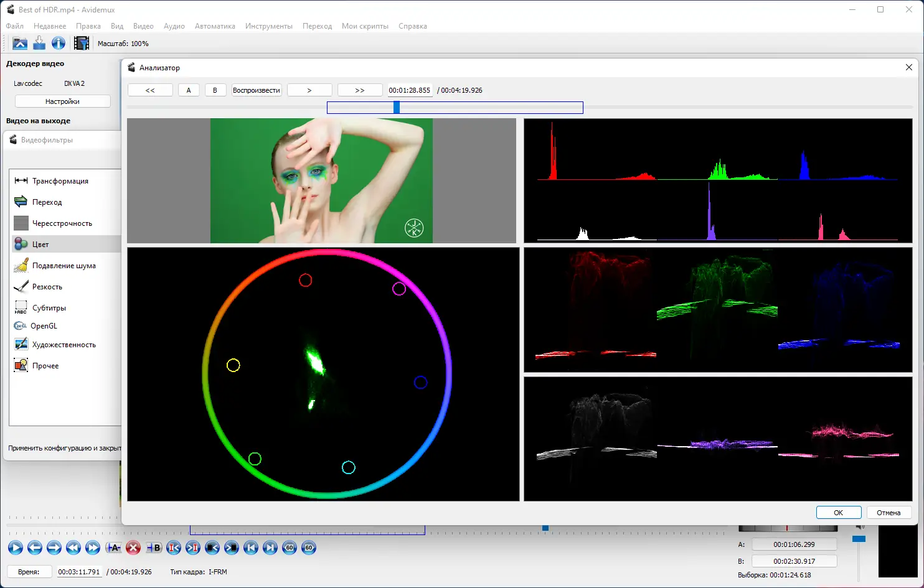
Task: Choose the Субтитры filter category
Action: (x=49, y=308)
